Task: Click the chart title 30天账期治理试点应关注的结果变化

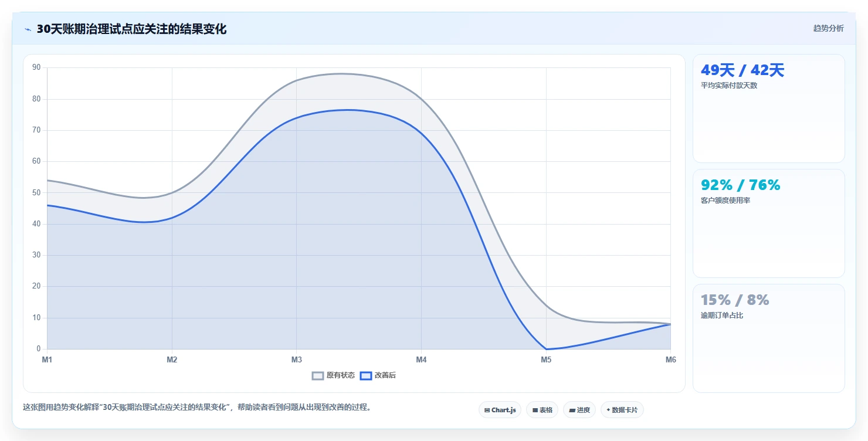Action: pos(131,29)
